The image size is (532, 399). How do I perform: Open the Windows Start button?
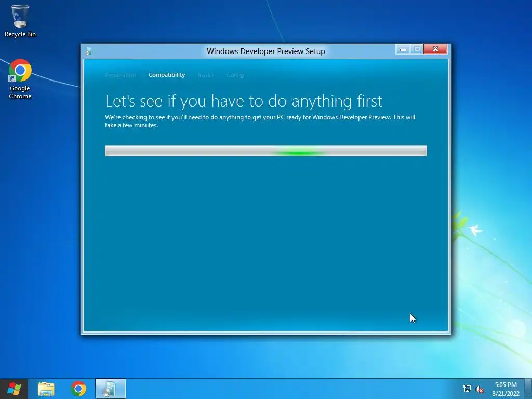pos(14,389)
